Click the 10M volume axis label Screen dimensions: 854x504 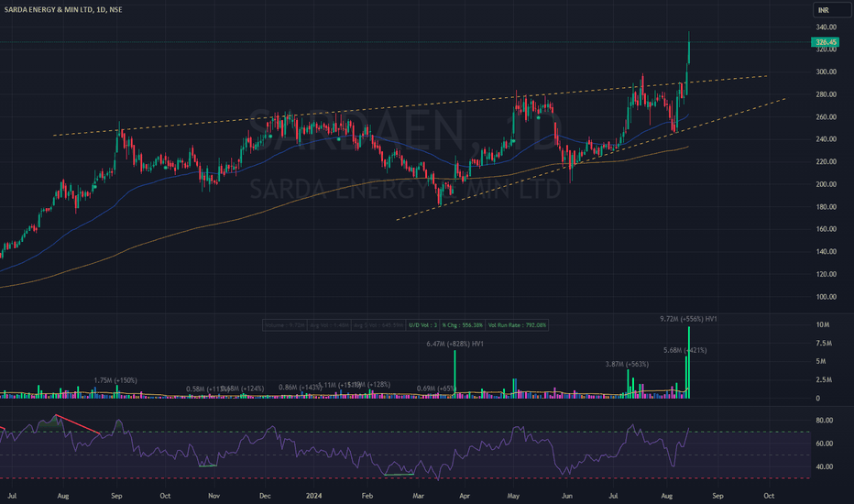[823, 324]
